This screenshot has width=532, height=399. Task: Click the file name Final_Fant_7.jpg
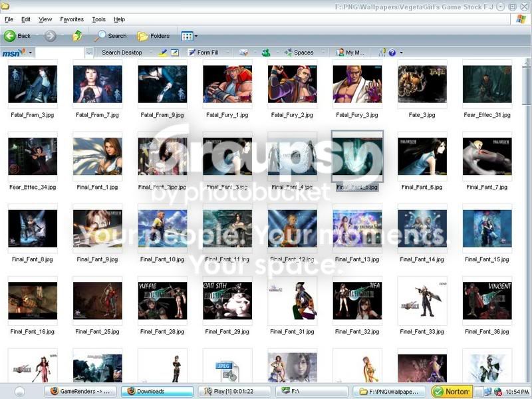pyautogui.click(x=487, y=188)
